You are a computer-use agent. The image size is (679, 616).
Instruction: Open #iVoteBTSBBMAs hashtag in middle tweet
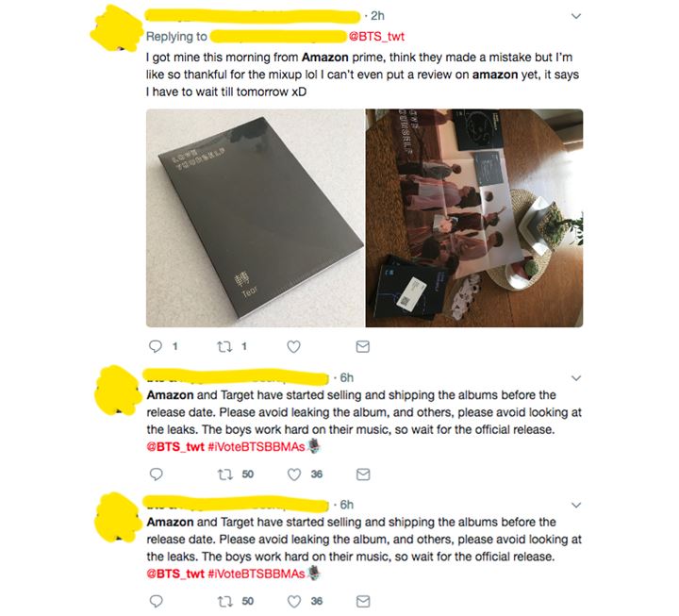point(257,447)
